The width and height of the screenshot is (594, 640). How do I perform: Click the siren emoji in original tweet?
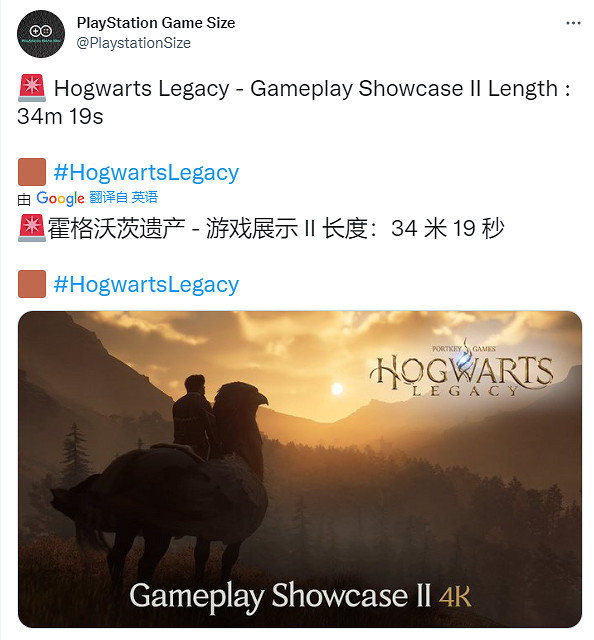pyautogui.click(x=32, y=88)
